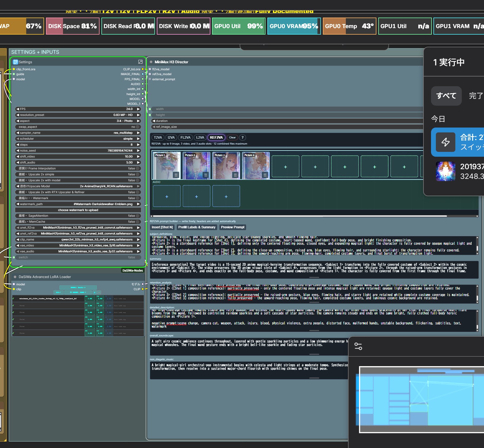Image resolution: width=484 pixels, height=448 pixels.
Task: Change the Upscale Model selection
Action: pyautogui.click(x=78, y=186)
